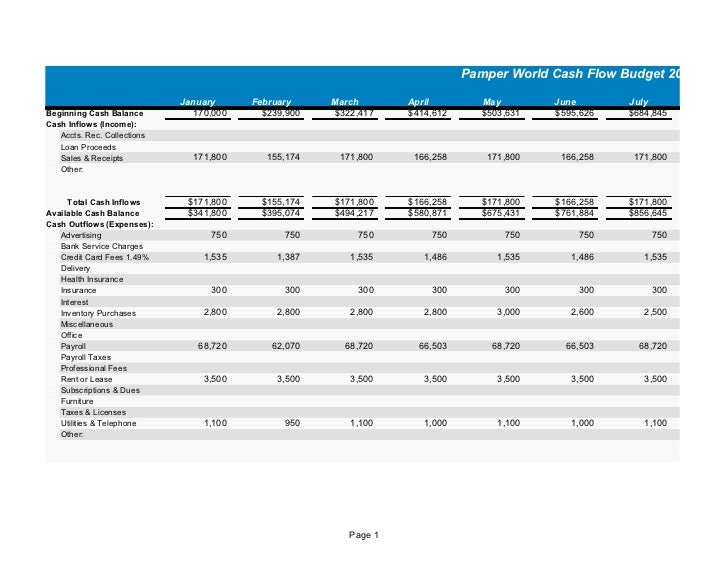728x563 pixels.
Task: Select March available balance $494,217
Action: point(354,213)
